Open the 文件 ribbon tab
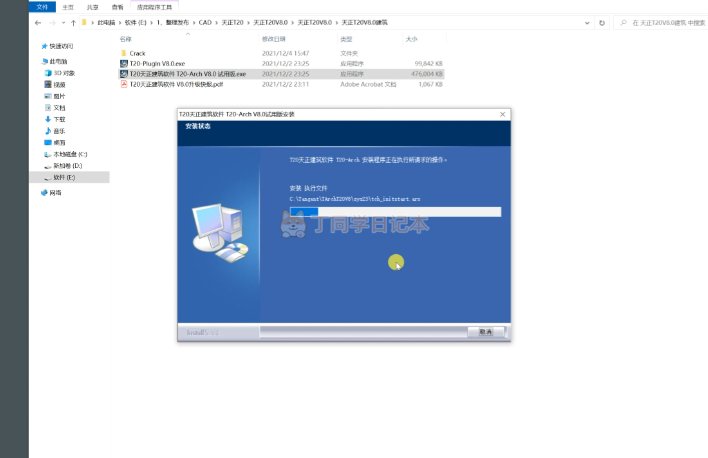 [x=42, y=7]
